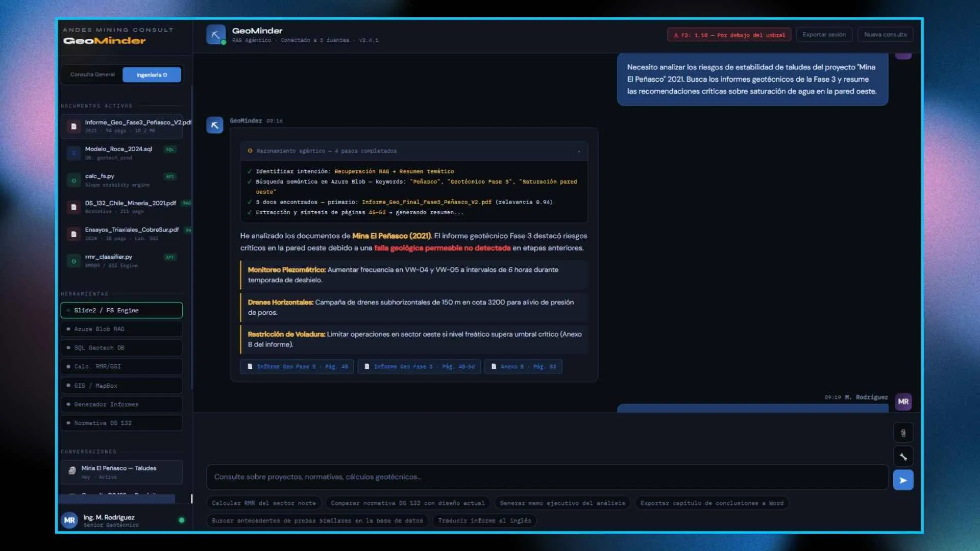This screenshot has height=551, width=980.
Task: Toggle the Slide2 / FS Engine tool
Action: 121,310
